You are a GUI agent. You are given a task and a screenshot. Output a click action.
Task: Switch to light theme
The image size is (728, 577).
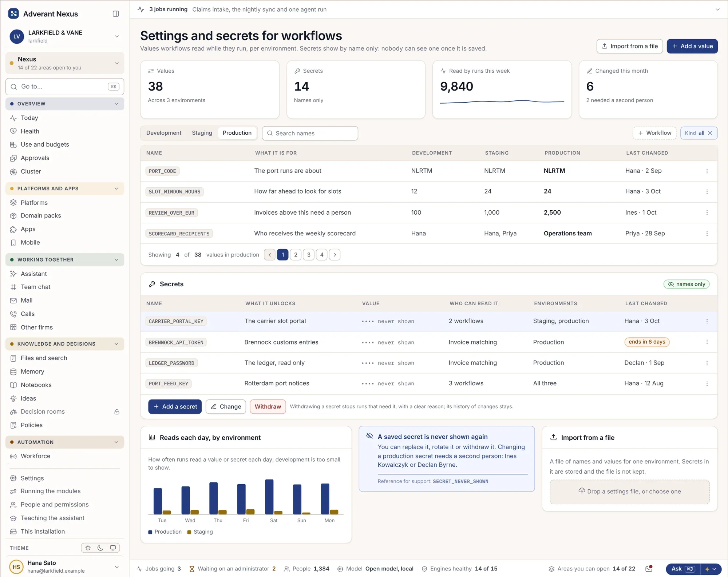click(88, 548)
